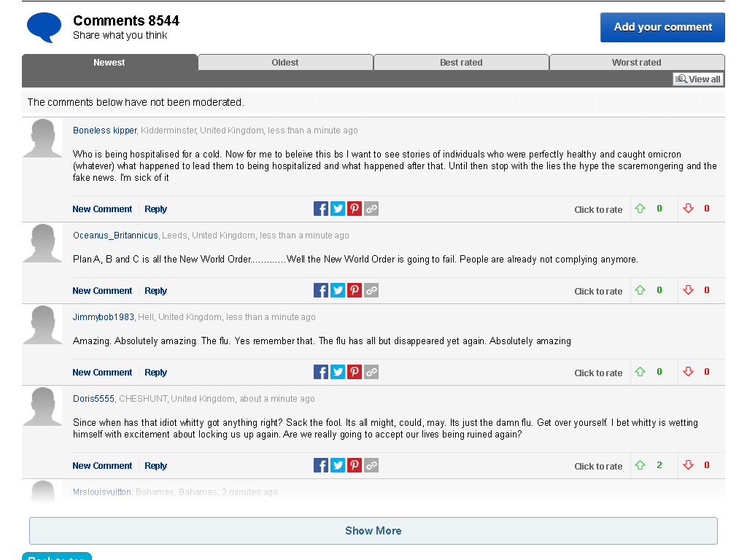Viewport: 747px width, 560px height.
Task: Pin Jimmybob1983's comment on Pinterest
Action: click(x=355, y=372)
